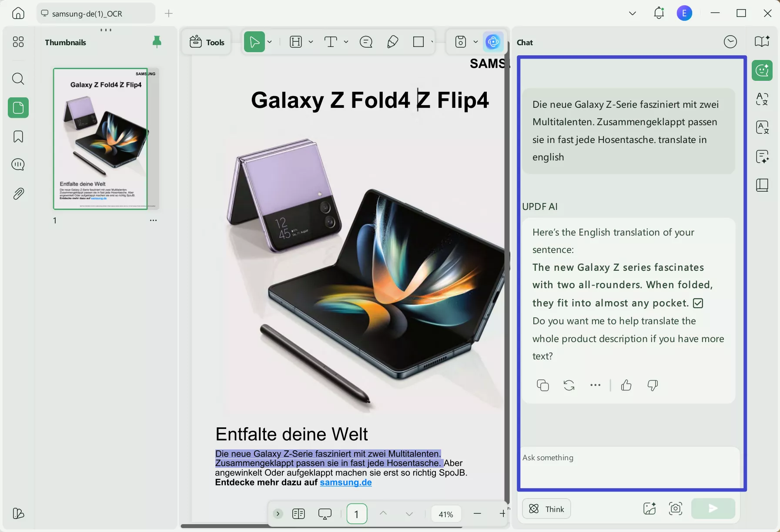Add a new tab
Viewport: 780px width, 532px height.
pyautogui.click(x=169, y=13)
